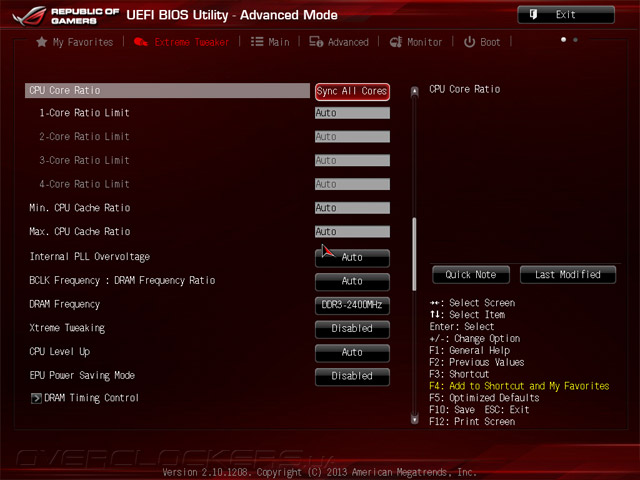Switch to the Boot tab
The image size is (640, 480).
[482, 42]
